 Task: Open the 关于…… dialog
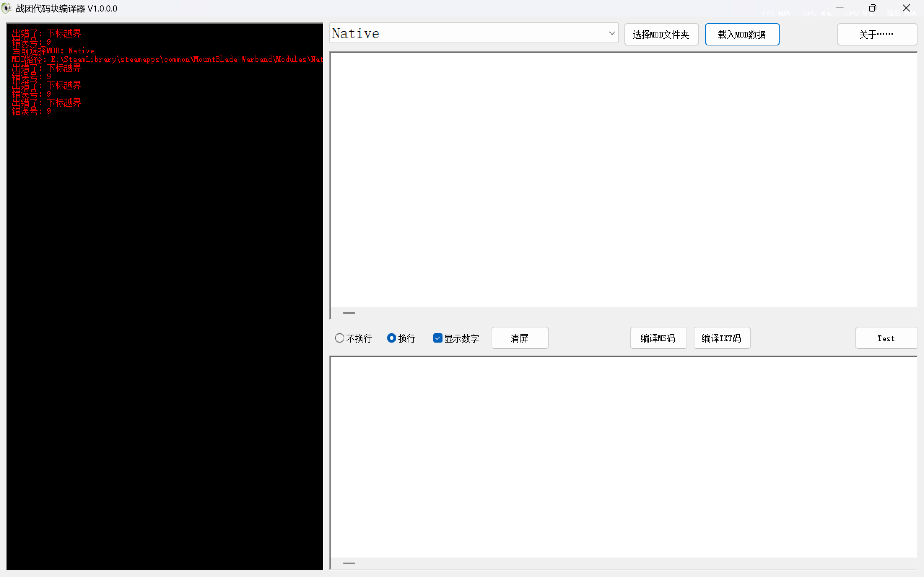pos(877,34)
